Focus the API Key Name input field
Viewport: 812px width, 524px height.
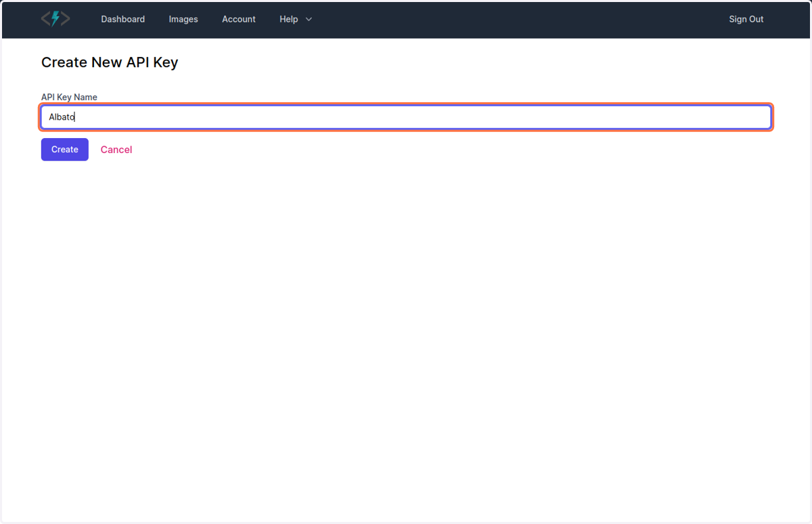[406, 117]
